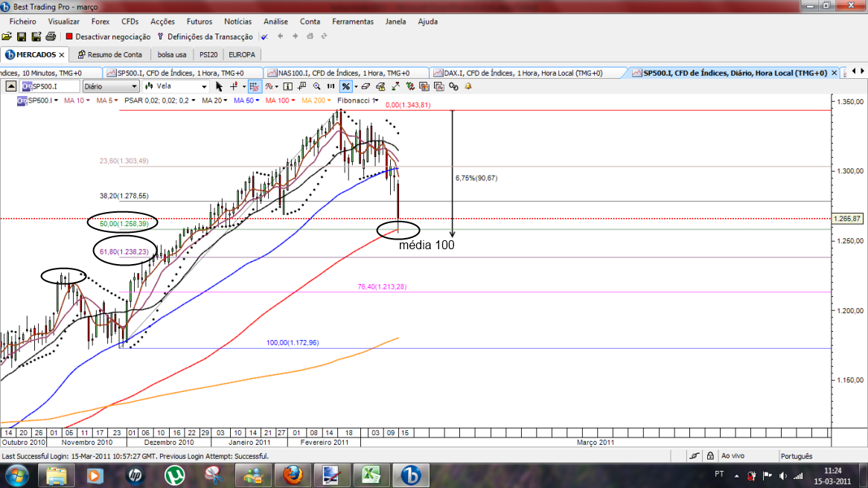Open the indicators wave icon

[x=269, y=86]
